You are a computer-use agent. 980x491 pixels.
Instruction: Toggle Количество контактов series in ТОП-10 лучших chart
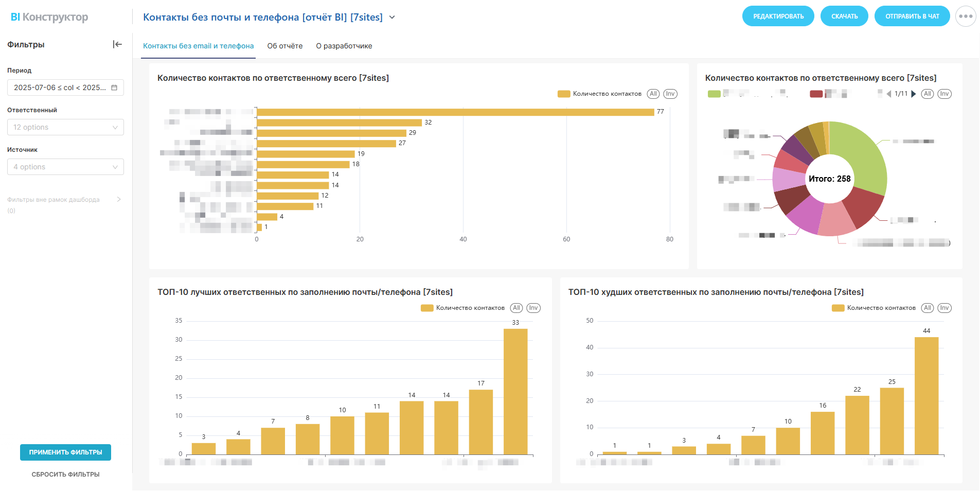(x=427, y=308)
